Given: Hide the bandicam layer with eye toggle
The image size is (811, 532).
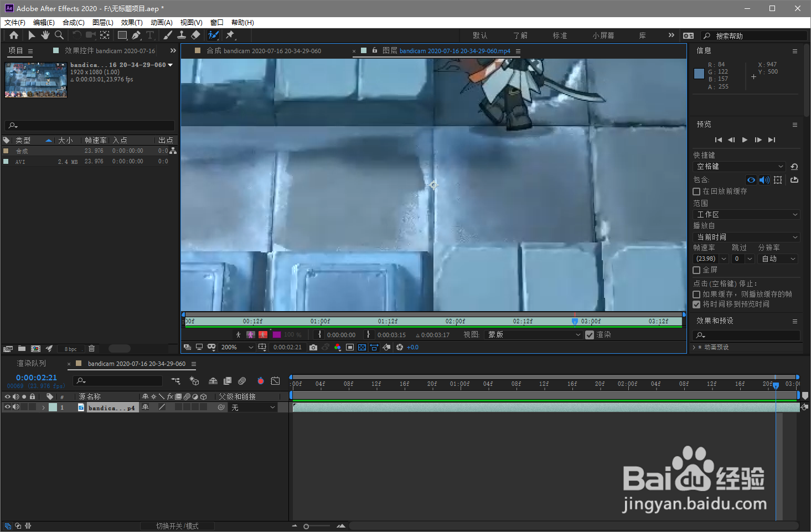Looking at the screenshot, I should 7,407.
